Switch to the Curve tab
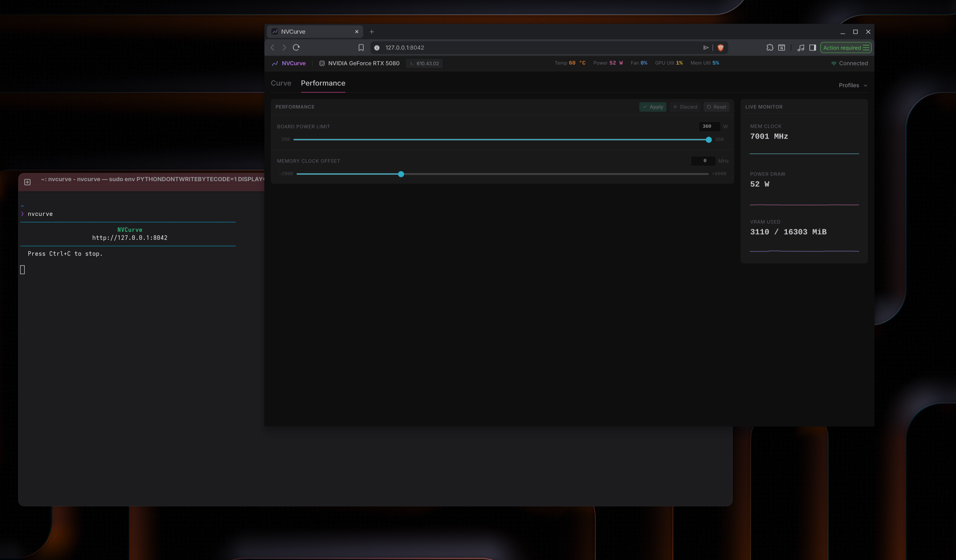 [281, 83]
